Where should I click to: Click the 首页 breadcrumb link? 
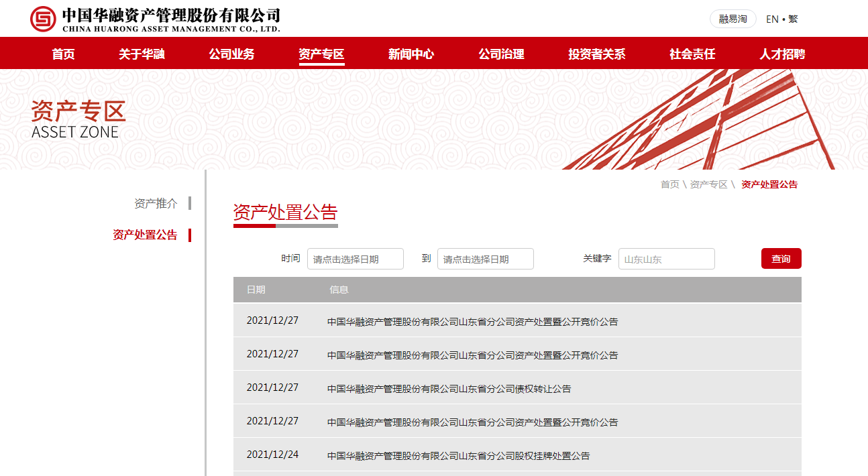point(670,184)
